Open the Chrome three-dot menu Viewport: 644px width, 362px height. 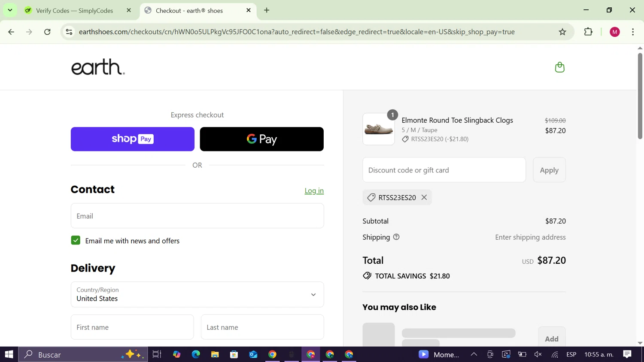point(633,32)
